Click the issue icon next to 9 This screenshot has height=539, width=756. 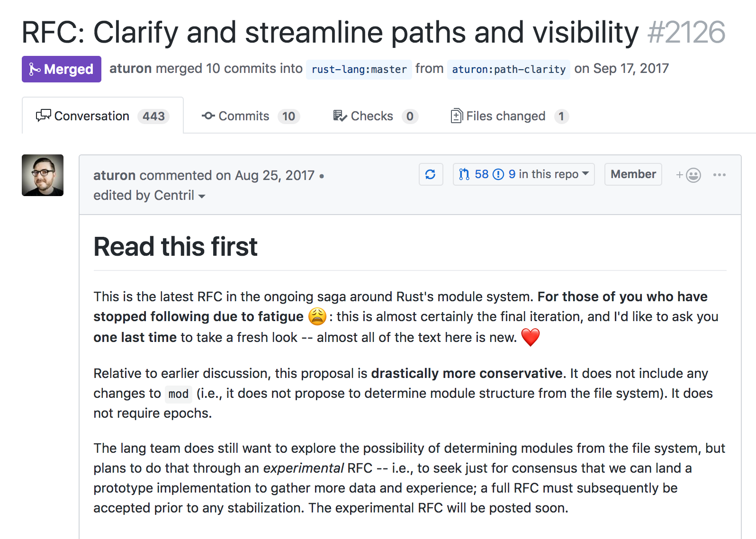(x=498, y=174)
